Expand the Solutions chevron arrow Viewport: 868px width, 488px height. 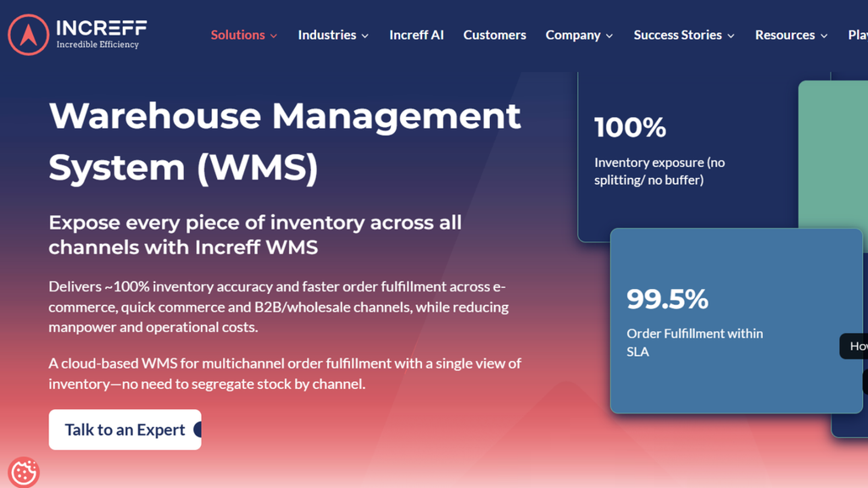tap(274, 36)
